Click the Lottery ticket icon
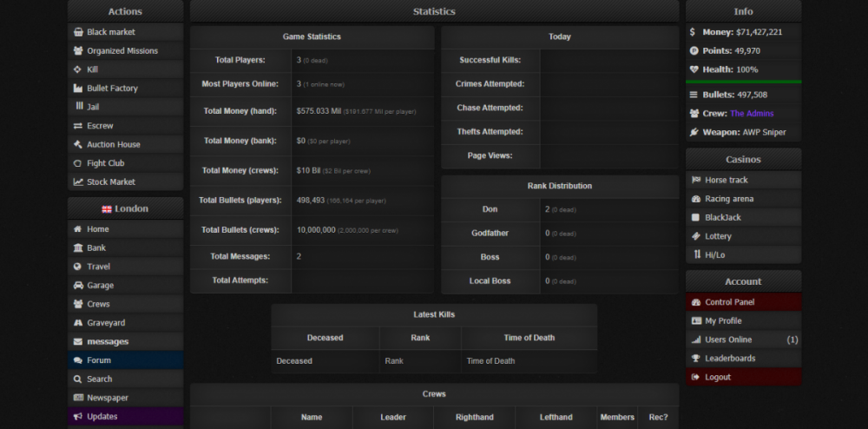Viewport: 868px width, 429px height. click(696, 236)
